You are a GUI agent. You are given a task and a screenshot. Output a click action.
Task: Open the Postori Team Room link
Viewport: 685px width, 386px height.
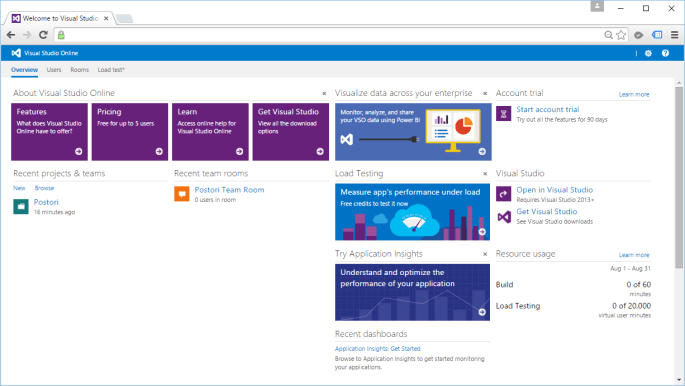click(229, 190)
